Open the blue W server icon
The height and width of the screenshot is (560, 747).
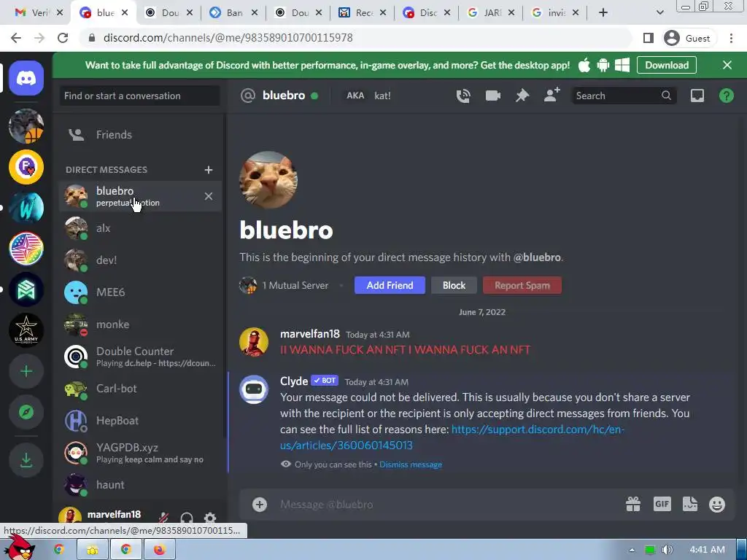(26, 208)
